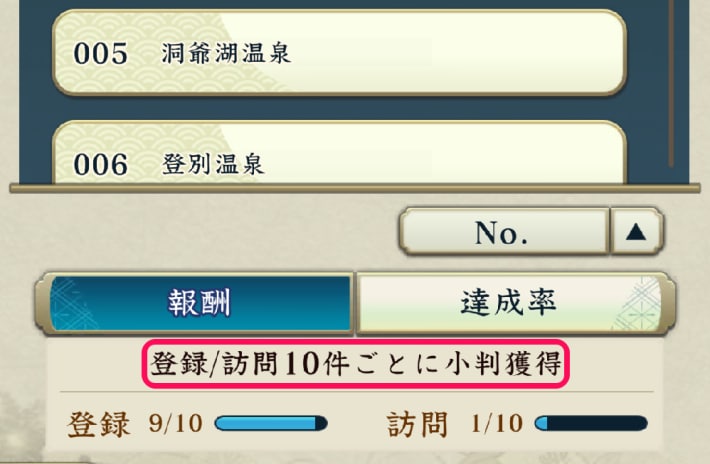
Task: Click the lattice pattern icon on 報酬 tab
Action: click(x=74, y=304)
